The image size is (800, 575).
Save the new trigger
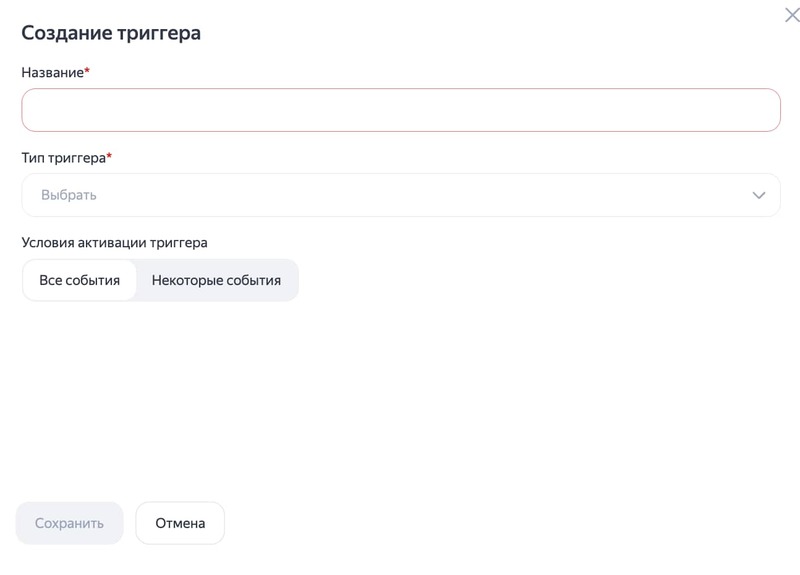point(69,523)
